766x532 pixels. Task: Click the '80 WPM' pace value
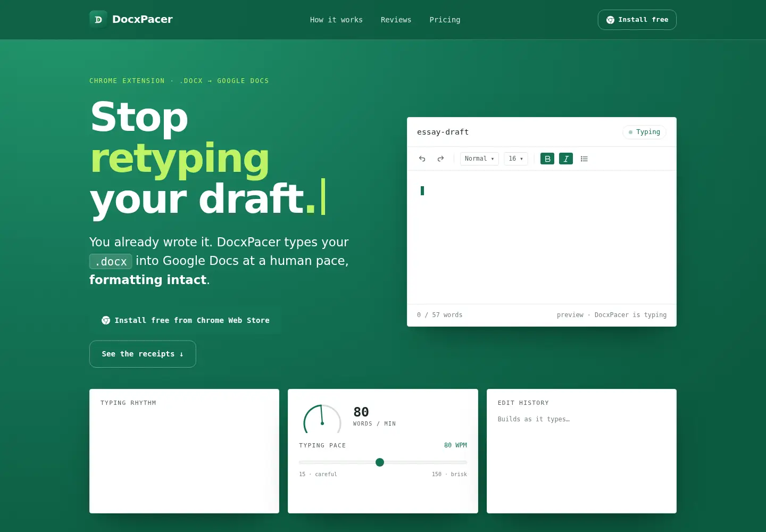point(455,445)
